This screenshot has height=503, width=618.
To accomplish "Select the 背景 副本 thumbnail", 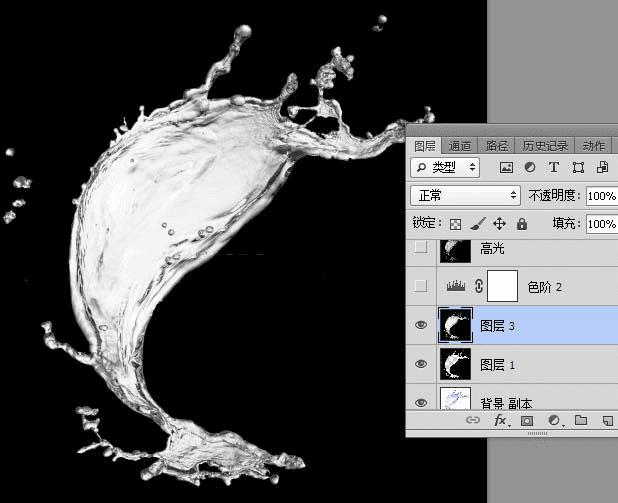I will 455,399.
